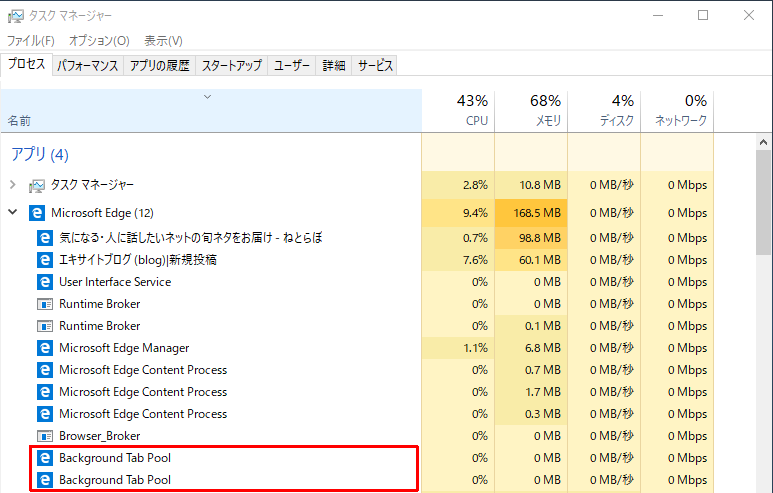Click Edge icon beside エキサイトブログ row
The height and width of the screenshot is (493, 773).
coord(45,260)
